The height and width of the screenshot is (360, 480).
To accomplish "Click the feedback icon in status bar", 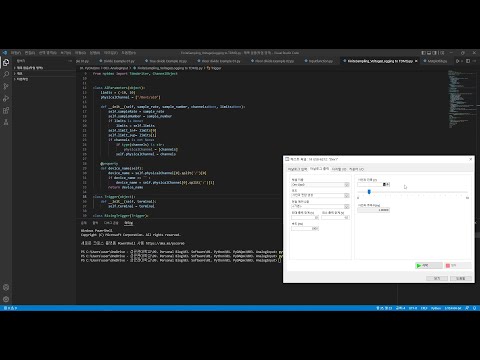I will click(467, 308).
